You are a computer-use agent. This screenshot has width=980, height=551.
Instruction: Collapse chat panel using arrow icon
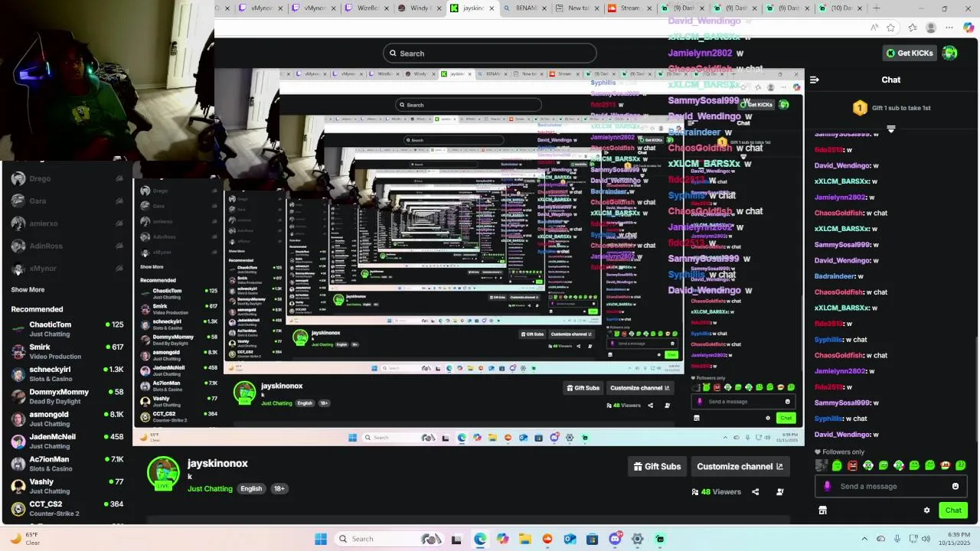814,80
